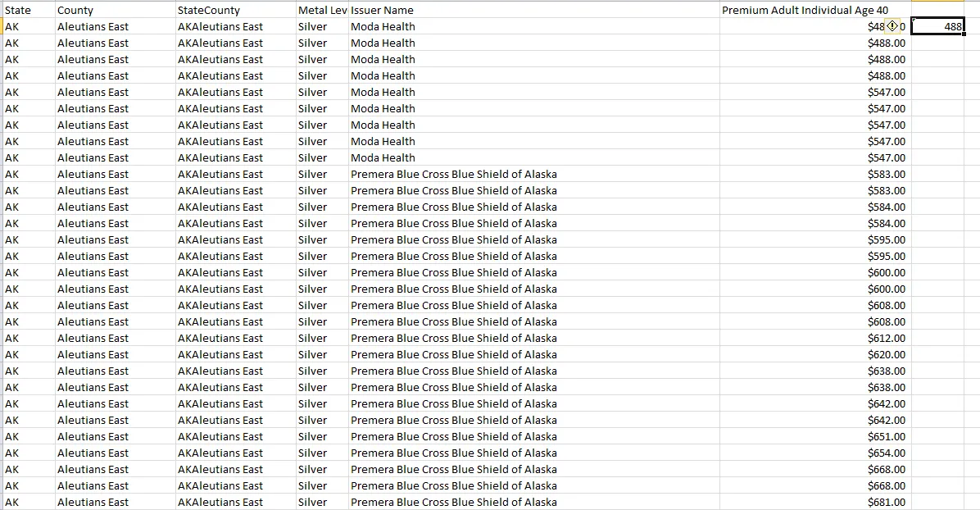
Task: Click the bottom-most Moda Health issuer cell
Action: coord(383,157)
